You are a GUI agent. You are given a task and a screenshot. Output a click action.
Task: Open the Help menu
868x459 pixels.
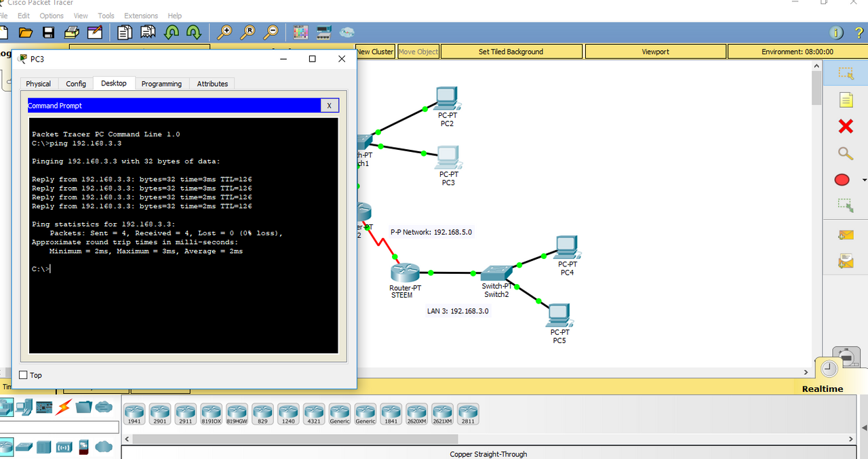(174, 16)
